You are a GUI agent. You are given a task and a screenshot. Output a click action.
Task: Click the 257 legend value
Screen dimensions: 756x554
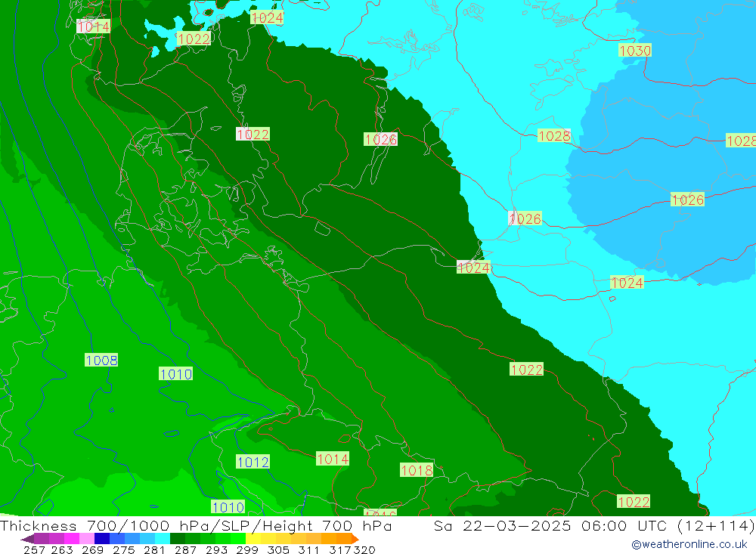34,549
